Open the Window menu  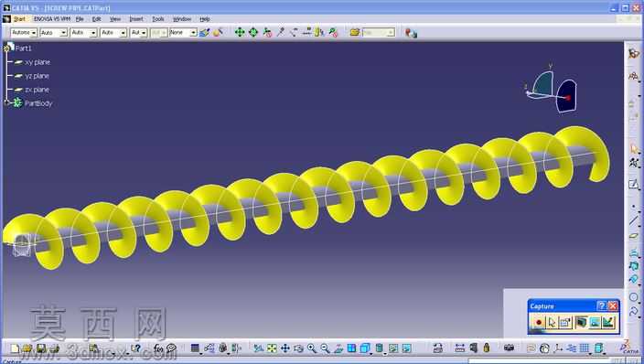coord(182,19)
